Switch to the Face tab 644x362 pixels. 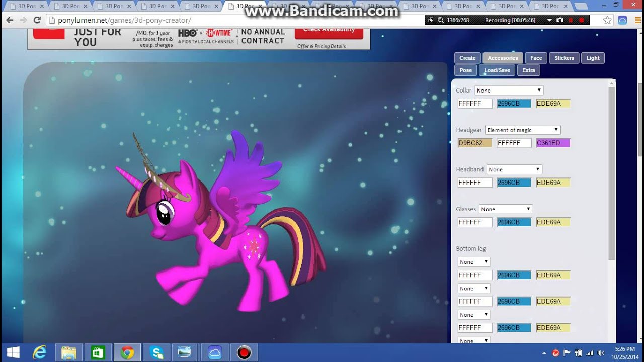coord(536,58)
